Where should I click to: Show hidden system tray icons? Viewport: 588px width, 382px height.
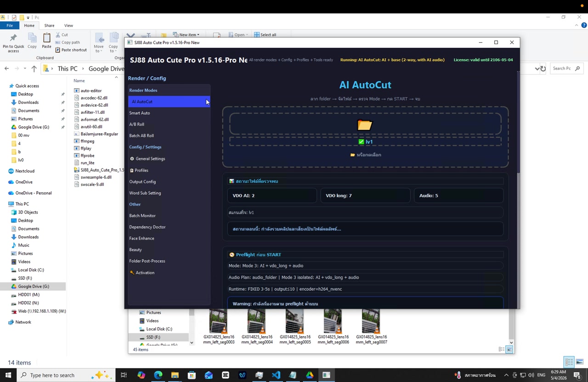click(506, 375)
